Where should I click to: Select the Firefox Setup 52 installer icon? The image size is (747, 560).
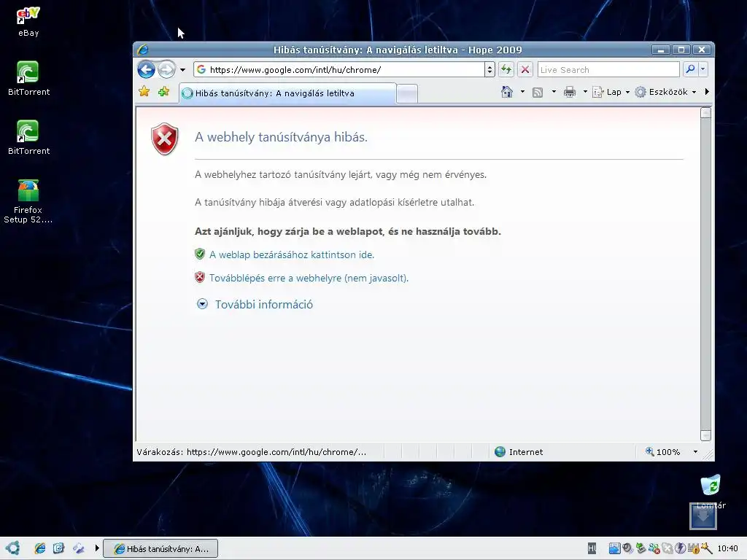[28, 201]
